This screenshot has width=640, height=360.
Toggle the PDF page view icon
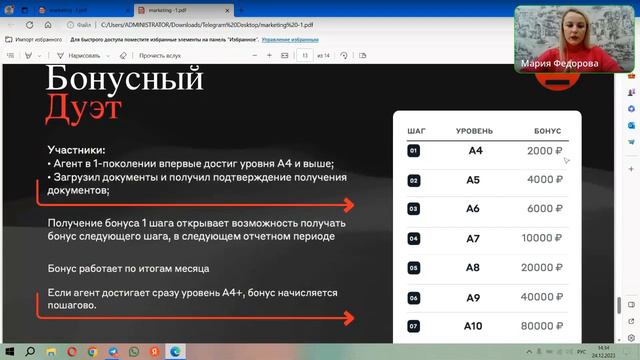pyautogui.click(x=363, y=56)
